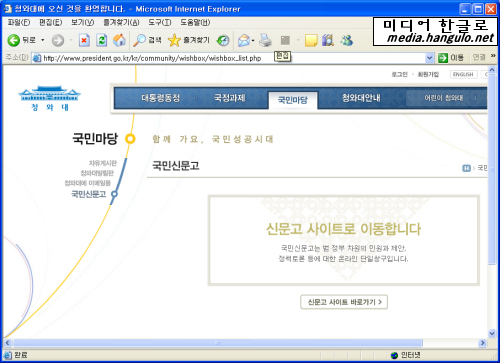Click the 신문고 사이트 바로가기 button

344,302
